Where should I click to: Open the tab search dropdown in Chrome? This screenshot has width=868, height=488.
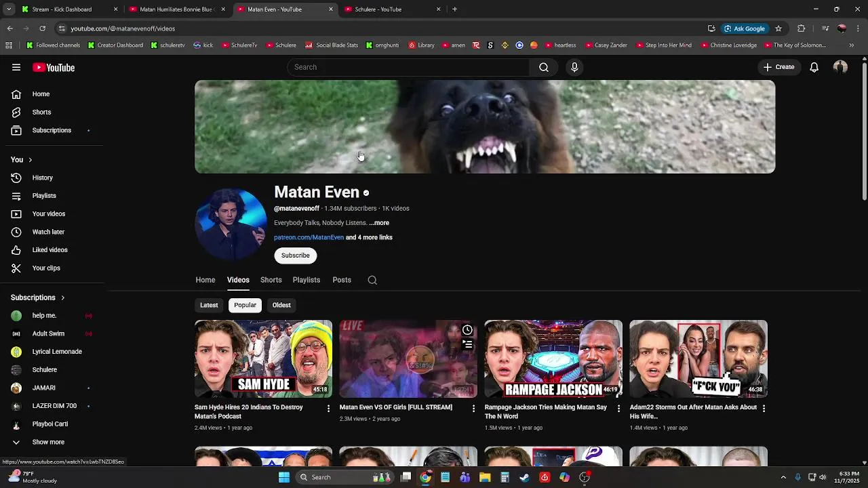[x=9, y=9]
